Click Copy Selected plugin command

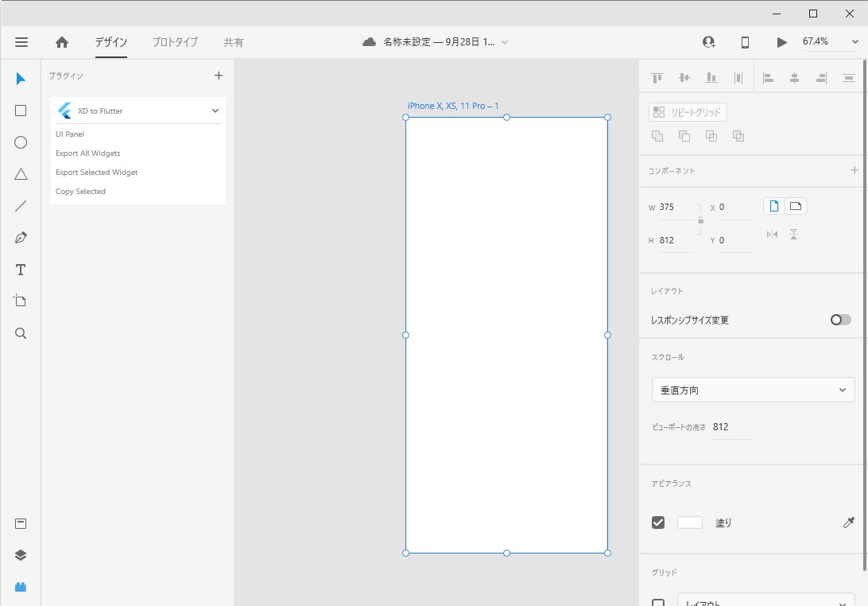click(80, 192)
